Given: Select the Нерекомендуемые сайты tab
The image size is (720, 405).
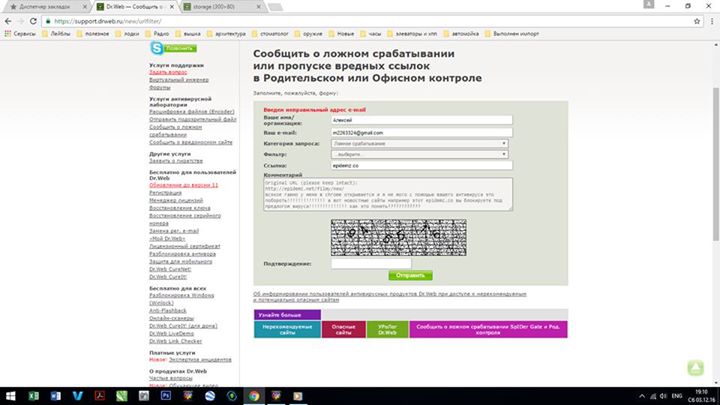Looking at the screenshot, I should click(x=287, y=329).
